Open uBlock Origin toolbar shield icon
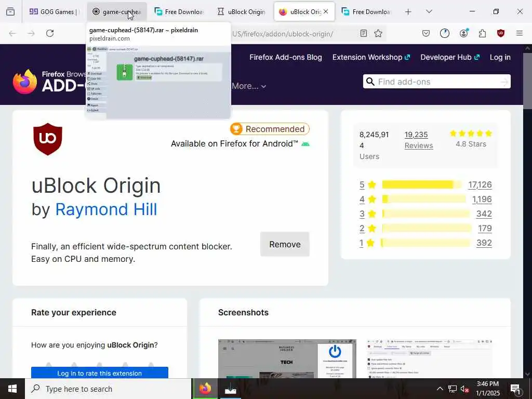The width and height of the screenshot is (532, 399). [x=501, y=33]
